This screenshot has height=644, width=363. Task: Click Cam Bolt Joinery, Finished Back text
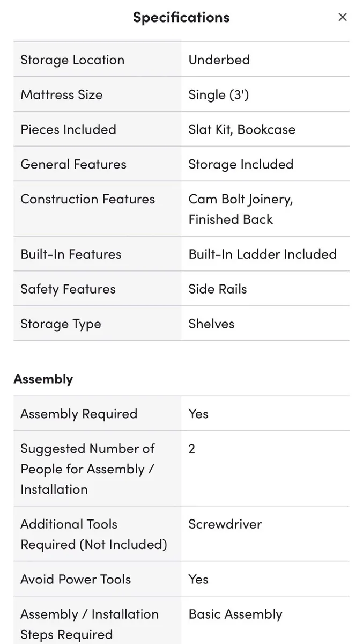click(x=241, y=209)
